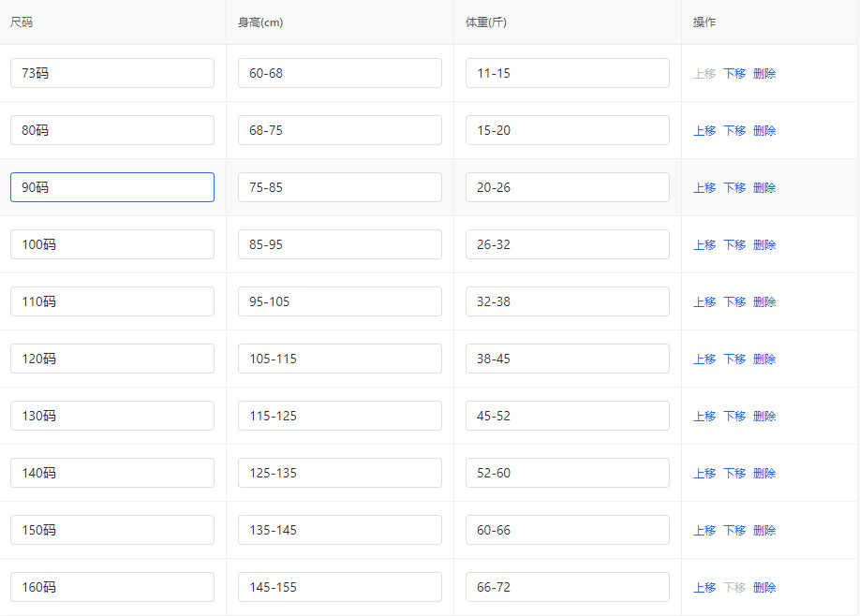This screenshot has height=616, width=860.
Task: Click the height field showing 145-155
Action: coord(339,587)
